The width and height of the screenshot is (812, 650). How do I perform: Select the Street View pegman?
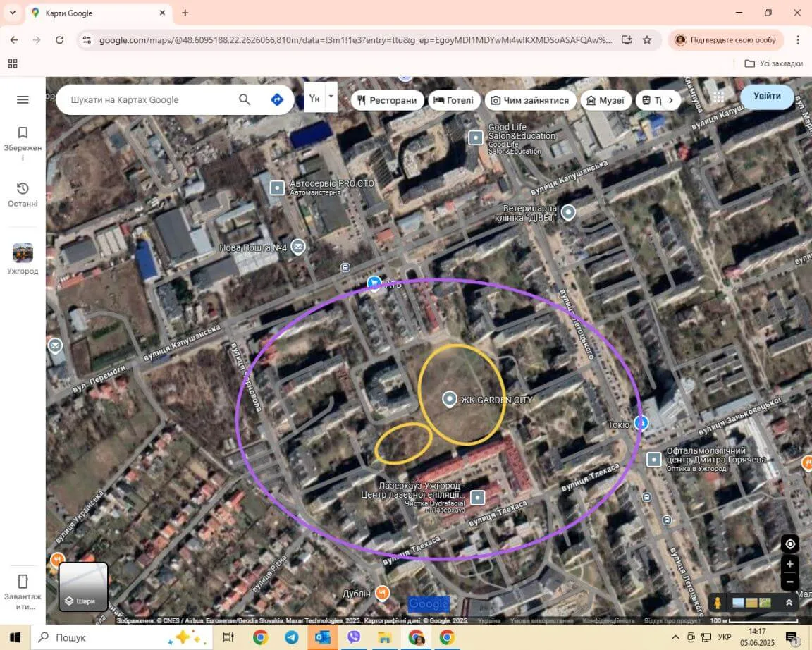(x=718, y=603)
